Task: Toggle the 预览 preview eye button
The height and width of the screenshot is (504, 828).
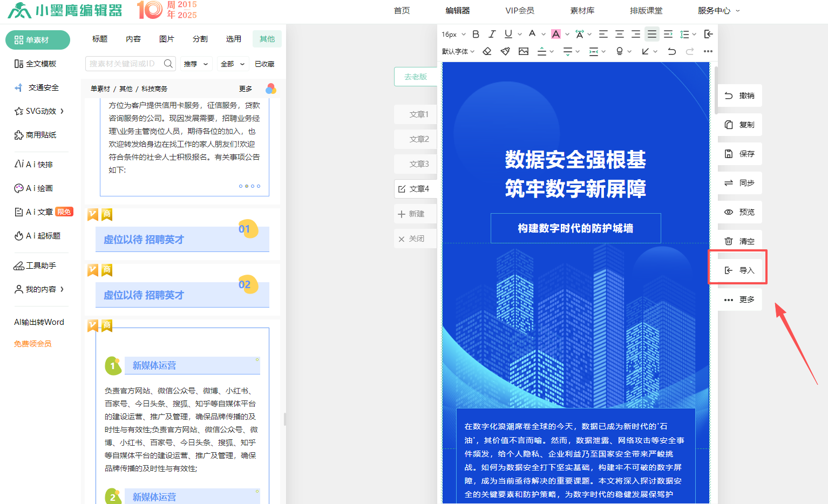Action: [739, 212]
